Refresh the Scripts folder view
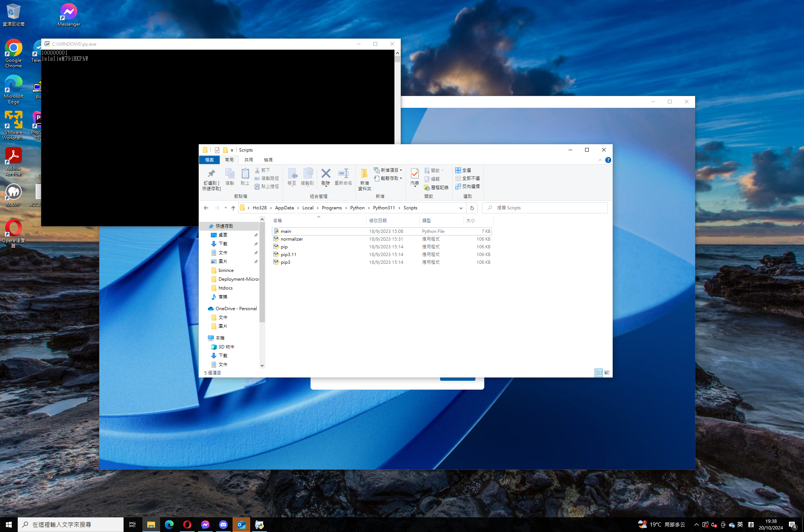Screen dimensions: 804x532 tap(472, 208)
